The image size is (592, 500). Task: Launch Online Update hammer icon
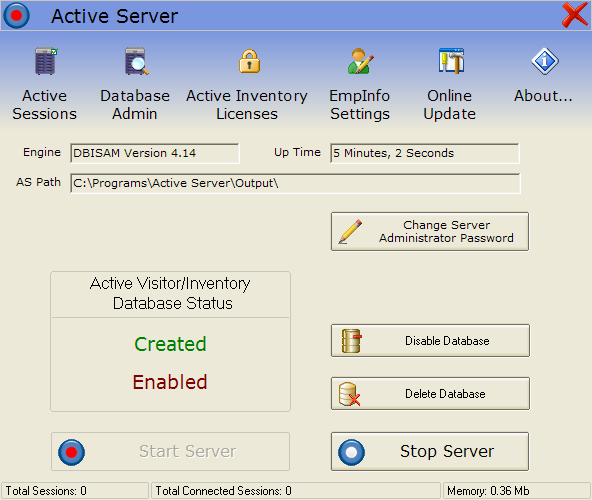(451, 61)
